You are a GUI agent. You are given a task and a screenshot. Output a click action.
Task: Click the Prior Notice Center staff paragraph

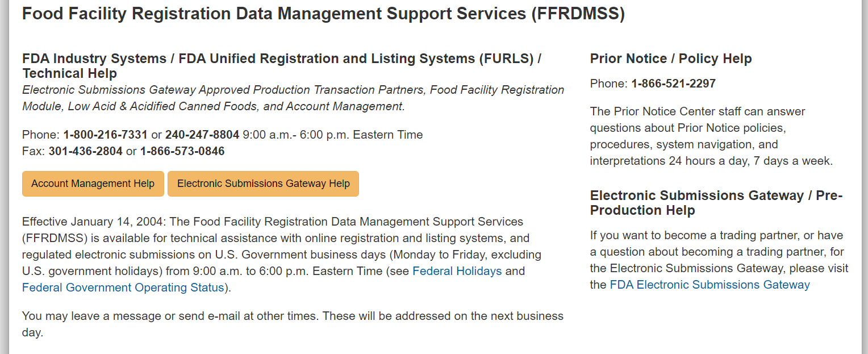pos(710,136)
